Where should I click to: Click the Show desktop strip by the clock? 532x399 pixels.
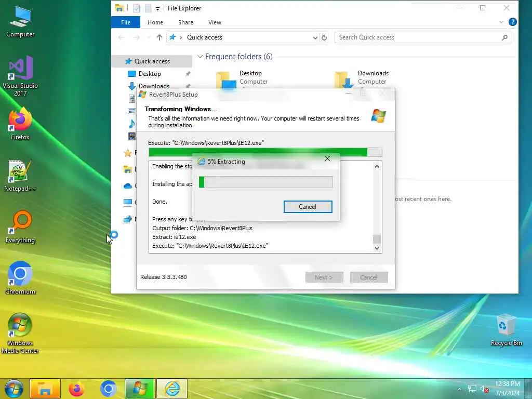[x=529, y=389]
